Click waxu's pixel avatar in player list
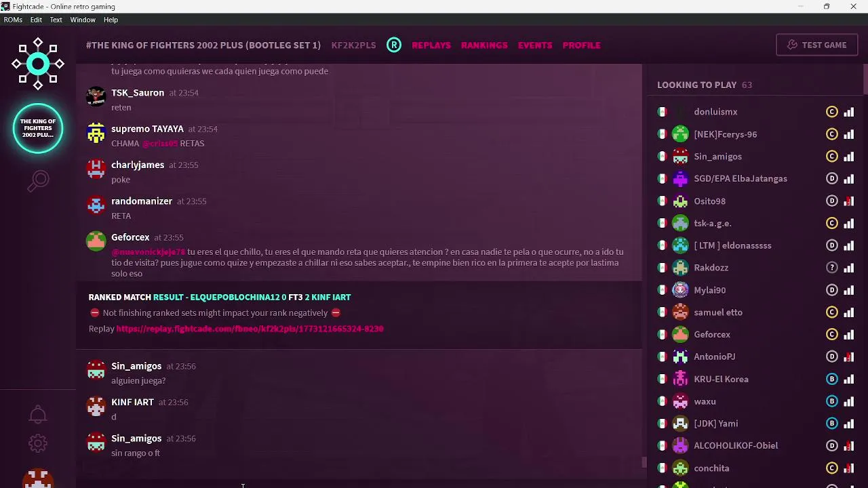The image size is (868, 488). [680, 401]
